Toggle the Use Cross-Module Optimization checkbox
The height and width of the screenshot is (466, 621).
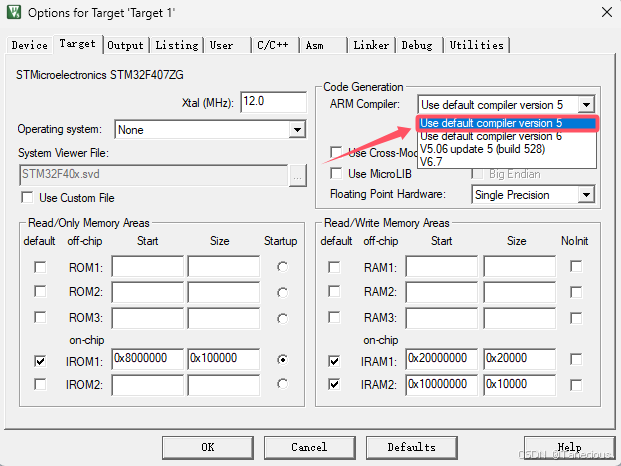tap(336, 152)
